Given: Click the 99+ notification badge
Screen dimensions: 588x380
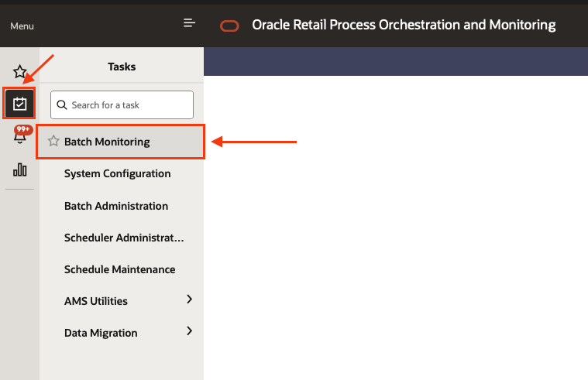Looking at the screenshot, I should [23, 129].
